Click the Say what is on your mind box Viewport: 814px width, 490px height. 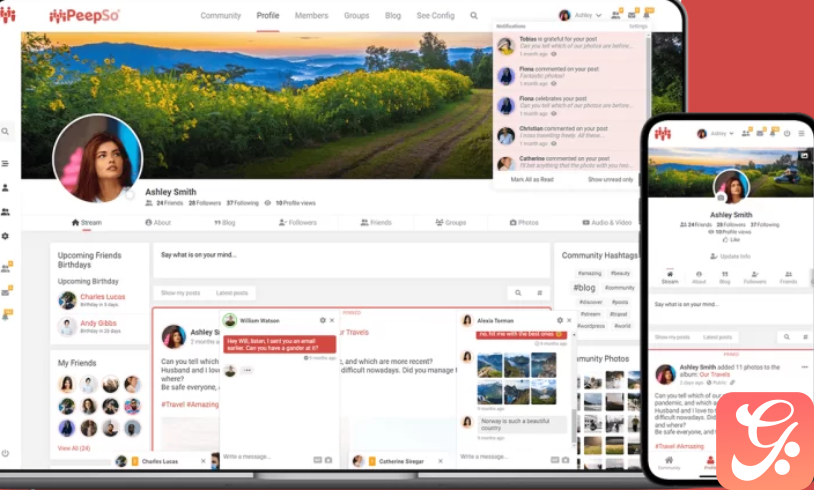click(x=351, y=260)
